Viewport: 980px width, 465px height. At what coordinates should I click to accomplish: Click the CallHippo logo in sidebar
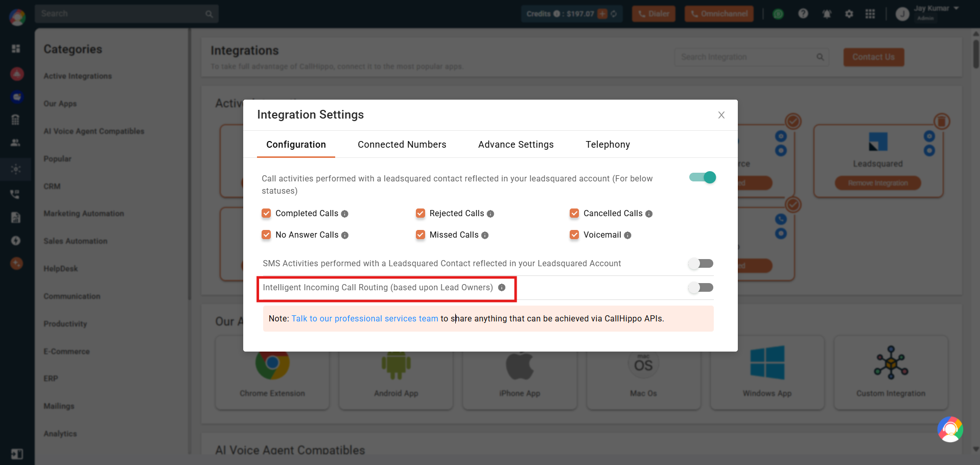pos(17,17)
